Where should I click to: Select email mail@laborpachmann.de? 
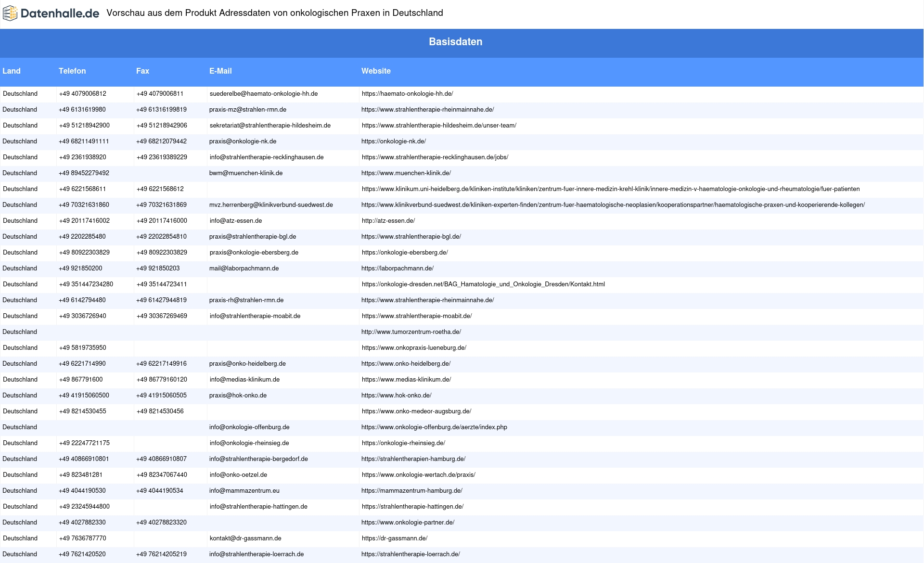[244, 269]
